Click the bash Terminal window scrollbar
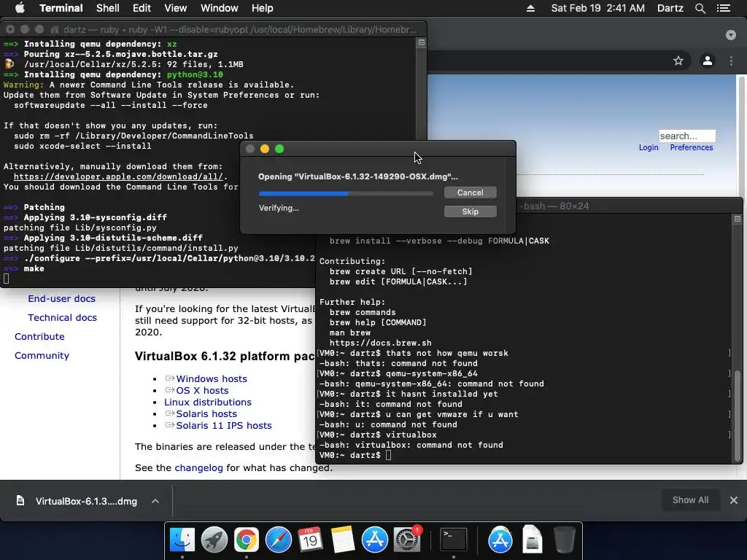This screenshot has height=560, width=747. (738, 416)
